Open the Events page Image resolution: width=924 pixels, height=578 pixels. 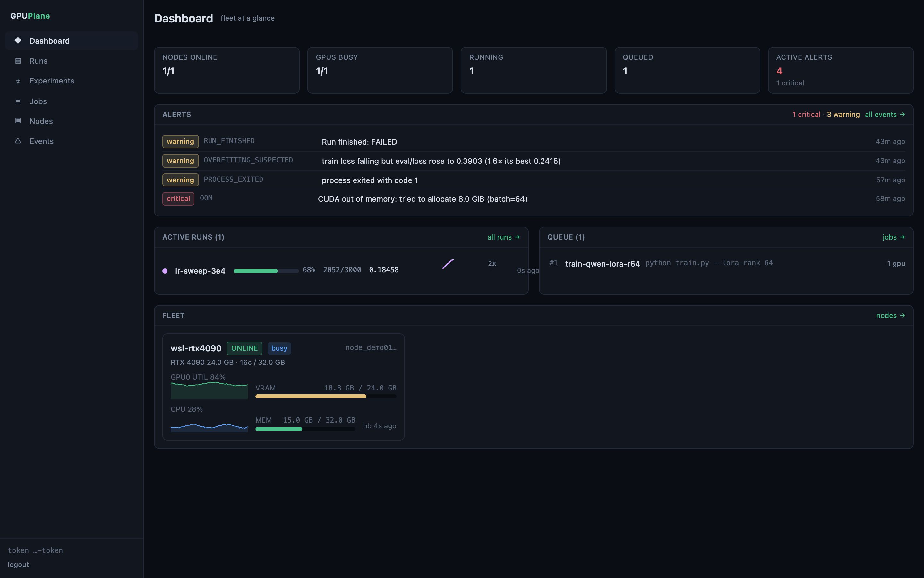72,141
